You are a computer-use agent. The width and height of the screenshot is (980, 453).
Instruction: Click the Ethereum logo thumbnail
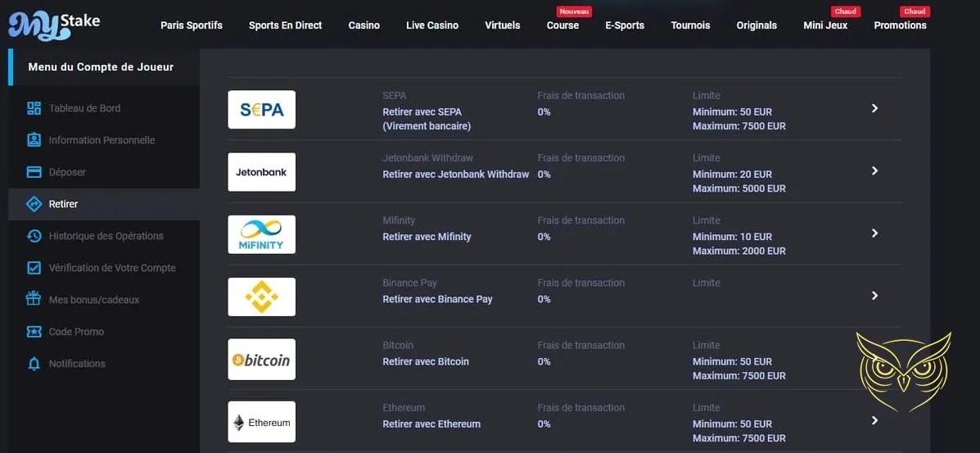tap(261, 422)
